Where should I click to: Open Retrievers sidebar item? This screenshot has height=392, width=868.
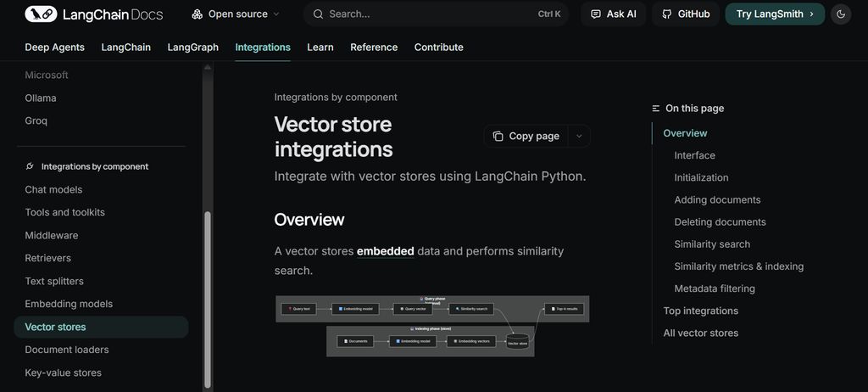[47, 259]
